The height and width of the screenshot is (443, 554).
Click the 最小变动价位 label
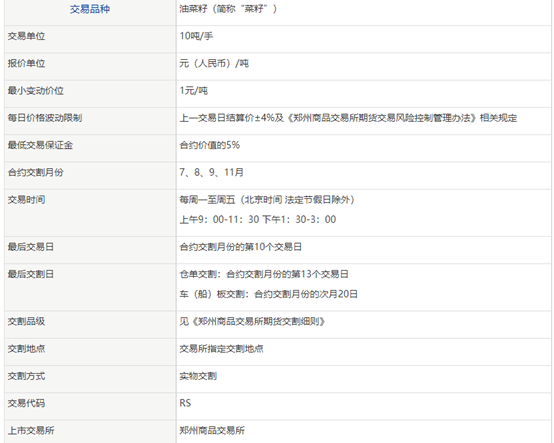tap(36, 91)
